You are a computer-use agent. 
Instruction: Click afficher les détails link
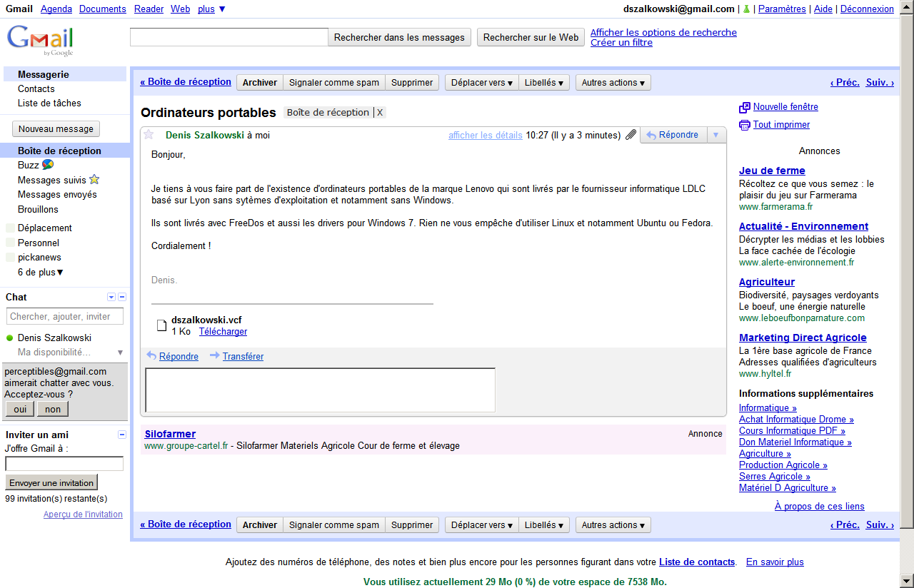(486, 136)
